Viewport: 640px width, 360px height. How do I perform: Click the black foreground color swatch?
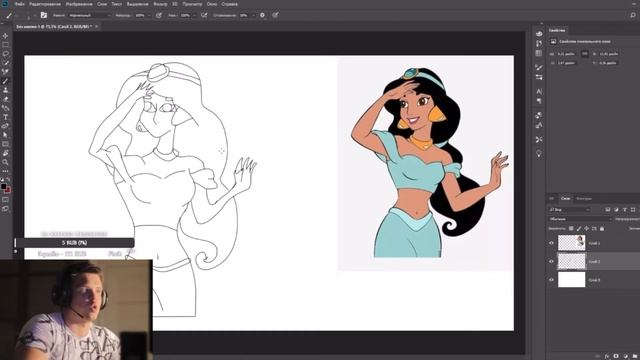coord(4,187)
